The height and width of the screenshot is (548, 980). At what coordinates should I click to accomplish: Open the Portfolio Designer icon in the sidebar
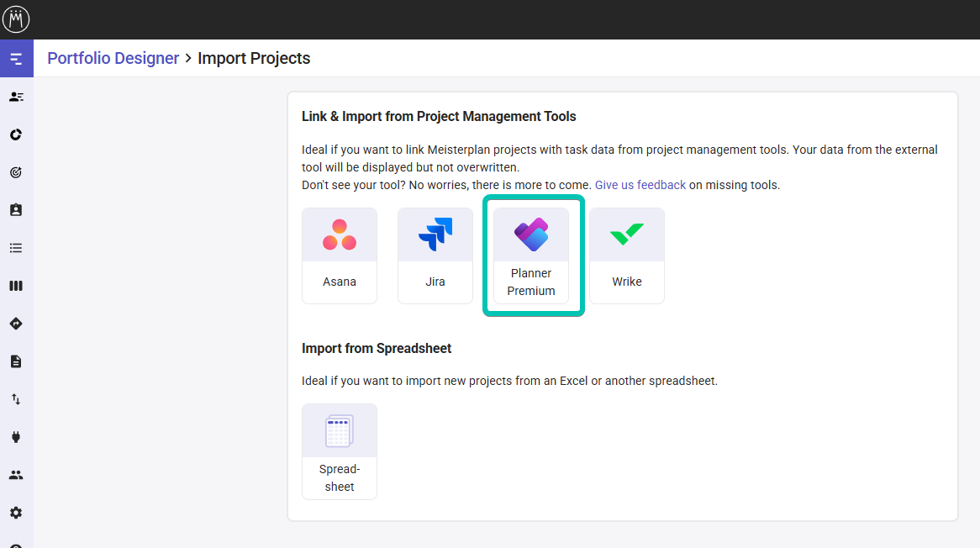point(16,58)
